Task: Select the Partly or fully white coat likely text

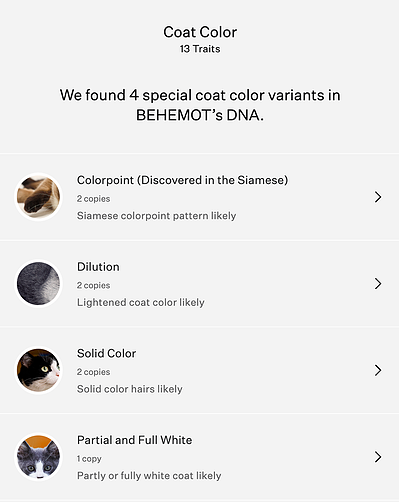Action: (x=149, y=476)
